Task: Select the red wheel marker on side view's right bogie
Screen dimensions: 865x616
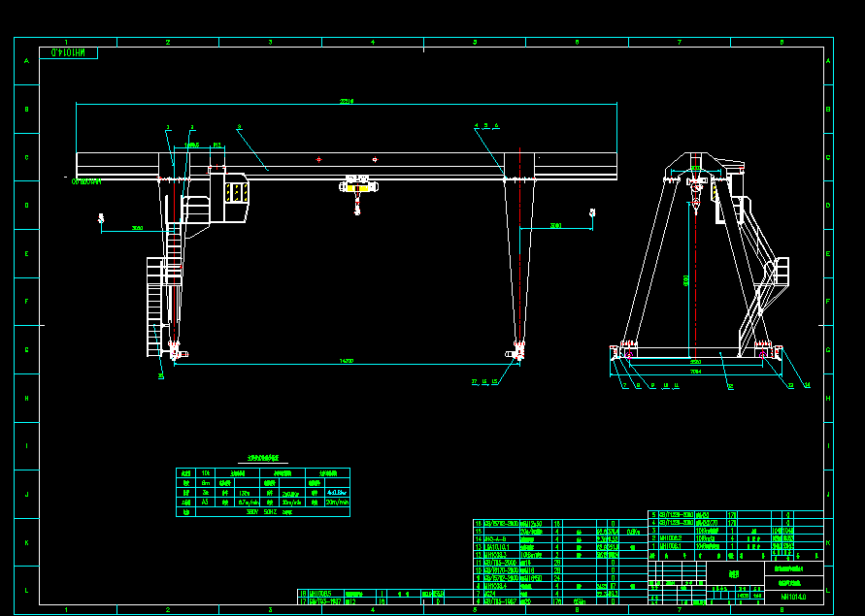Action: (762, 355)
